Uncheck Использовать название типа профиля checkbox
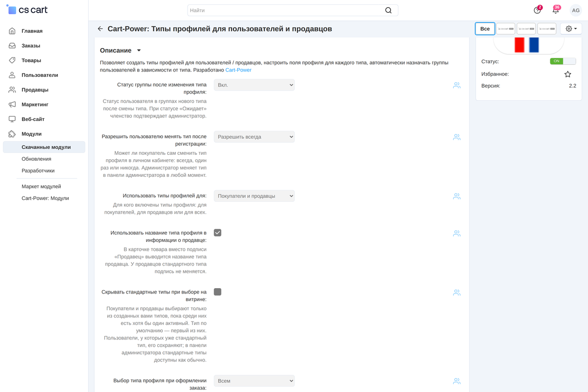This screenshot has height=392, width=588. pos(218,233)
